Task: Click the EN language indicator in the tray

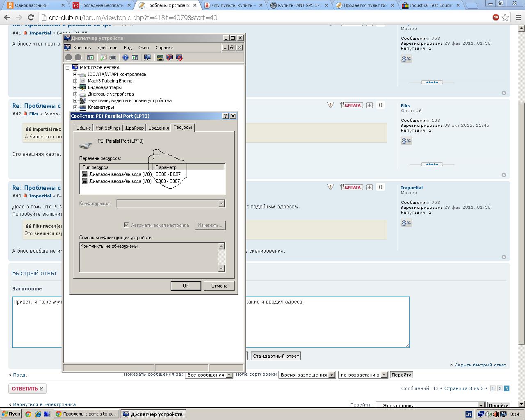Action: [468, 414]
